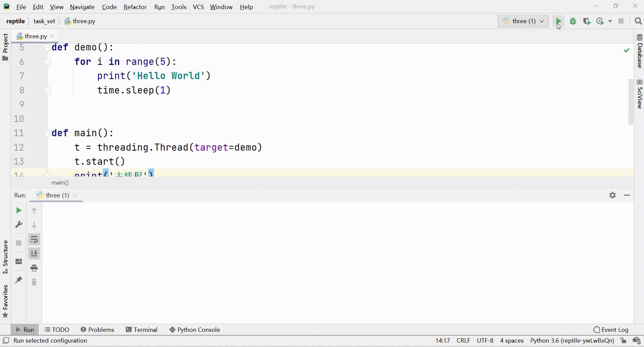The height and width of the screenshot is (347, 644).
Task: Toggle read-only lock icon in status bar
Action: point(623,341)
